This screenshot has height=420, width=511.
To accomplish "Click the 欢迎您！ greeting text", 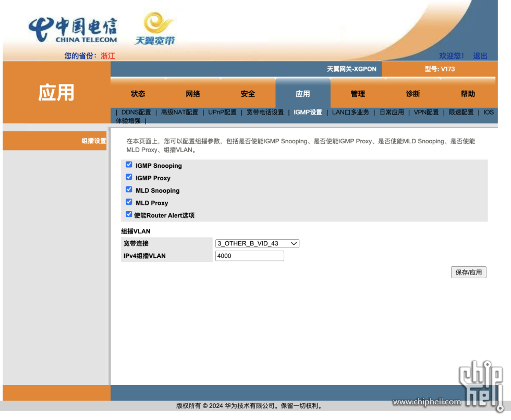I will coord(452,56).
